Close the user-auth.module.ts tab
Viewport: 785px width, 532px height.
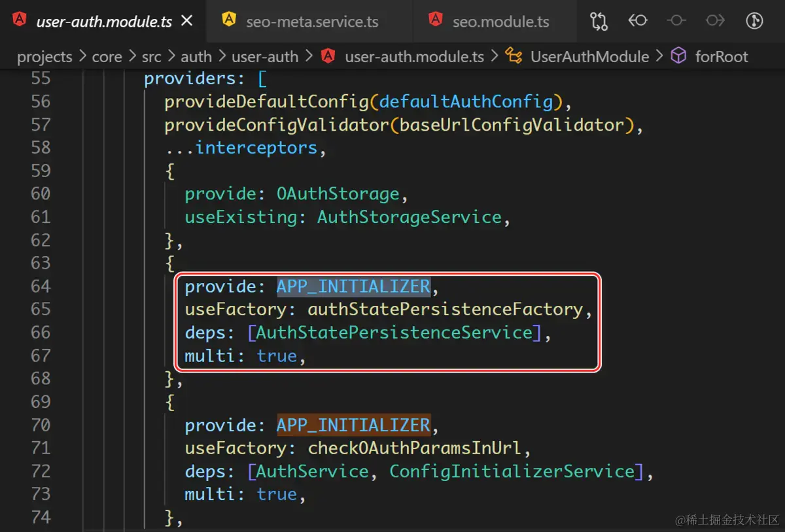click(186, 21)
